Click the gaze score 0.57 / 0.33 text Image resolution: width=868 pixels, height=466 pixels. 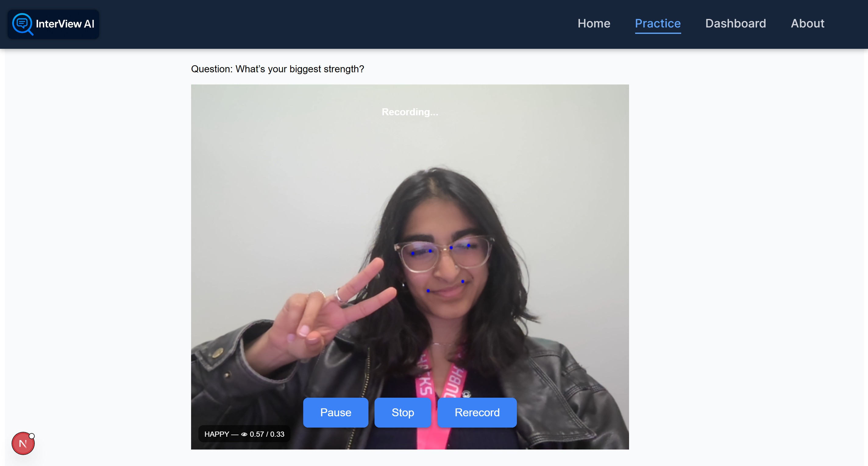(x=267, y=434)
